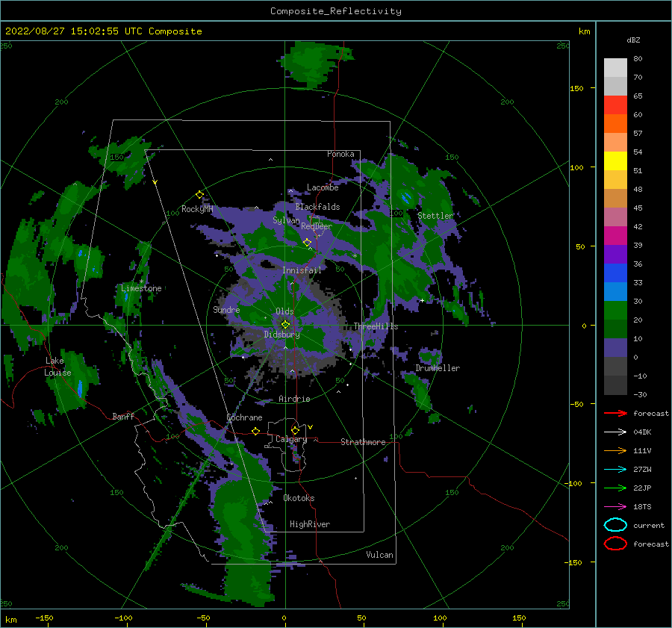Click the red swatch in dBZ legend
Viewport: 672px width, 628px height.
tap(615, 105)
